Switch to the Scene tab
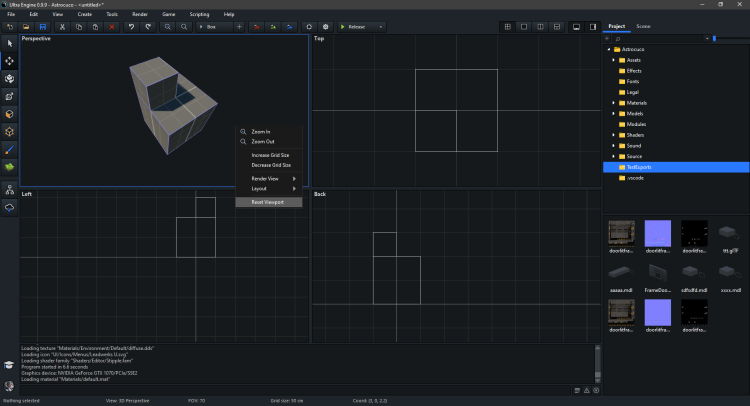This screenshot has width=750, height=406. (x=643, y=26)
